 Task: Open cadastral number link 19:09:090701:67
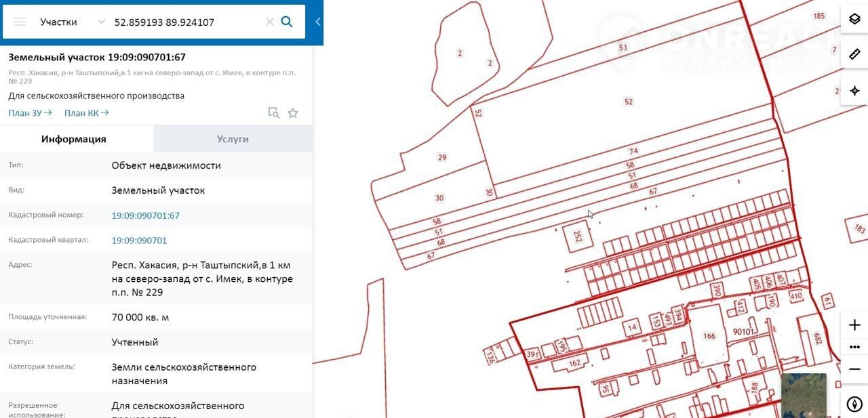[x=145, y=215]
